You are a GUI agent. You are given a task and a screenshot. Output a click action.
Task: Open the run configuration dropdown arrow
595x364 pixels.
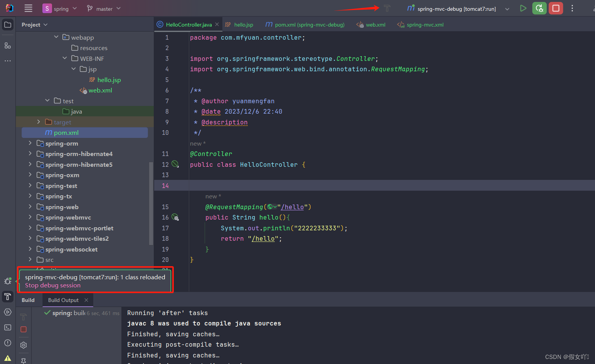click(x=507, y=9)
